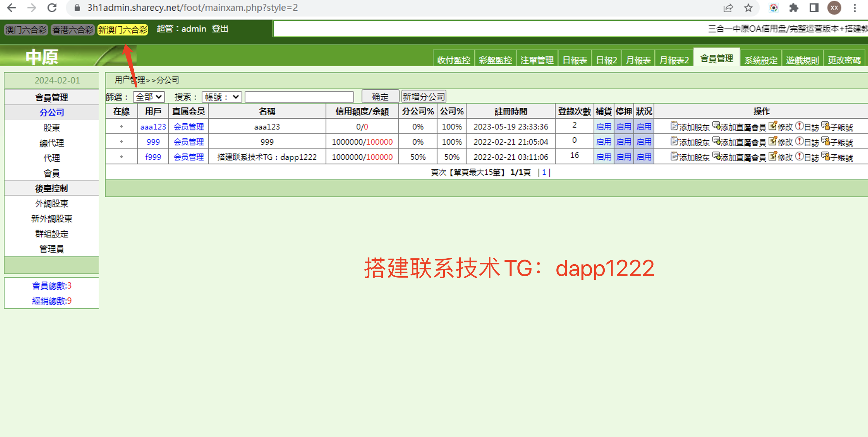Select the 新澳门六合彩 lottery button

click(123, 30)
